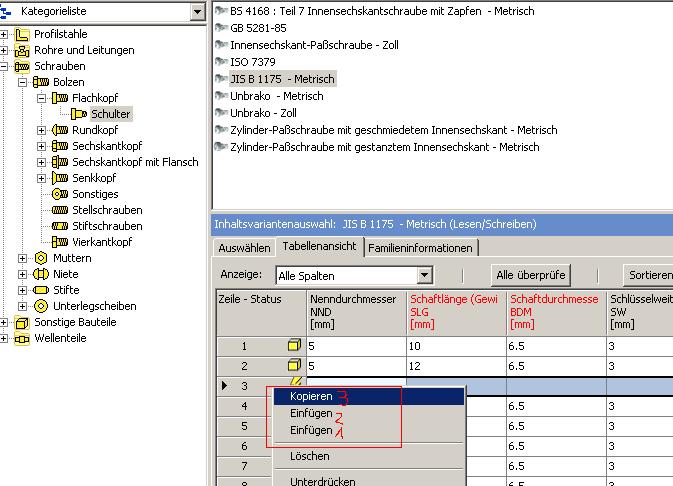
Task: Open the Kategorieliste dropdown
Action: click(197, 12)
